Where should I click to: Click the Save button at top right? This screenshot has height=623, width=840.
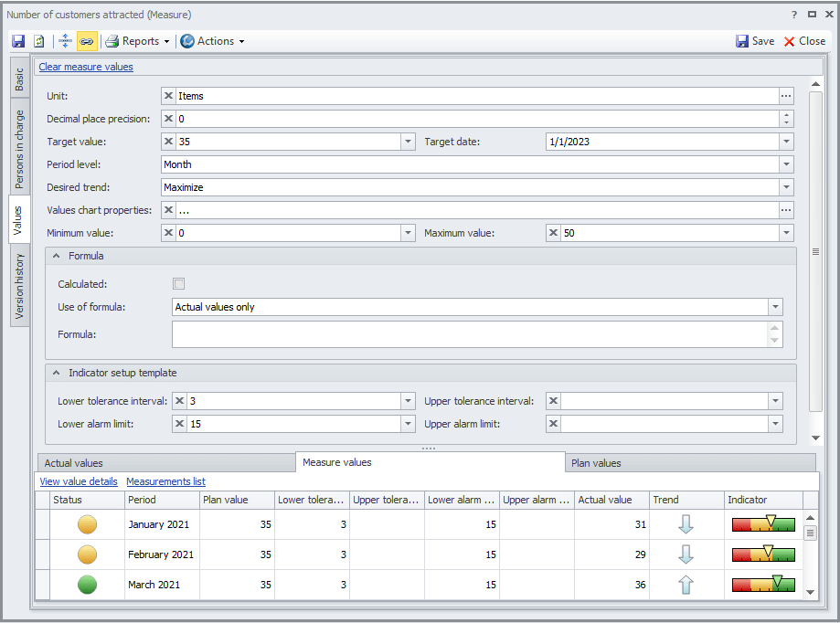coord(755,41)
